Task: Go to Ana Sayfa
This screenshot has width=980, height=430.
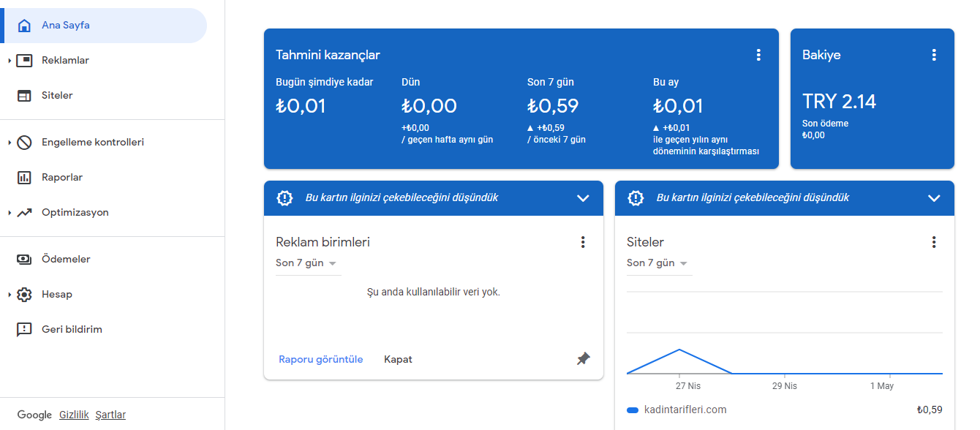Action: 104,26
